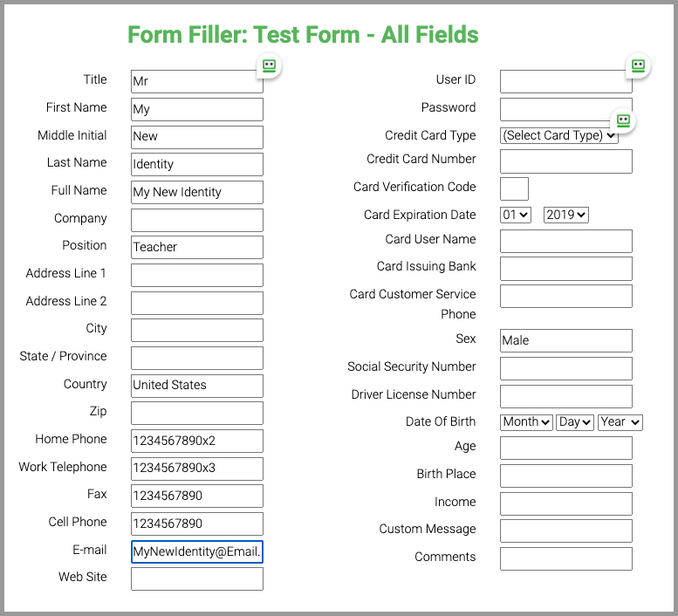
Task: Focus the Social Security Number field
Action: pyautogui.click(x=566, y=368)
